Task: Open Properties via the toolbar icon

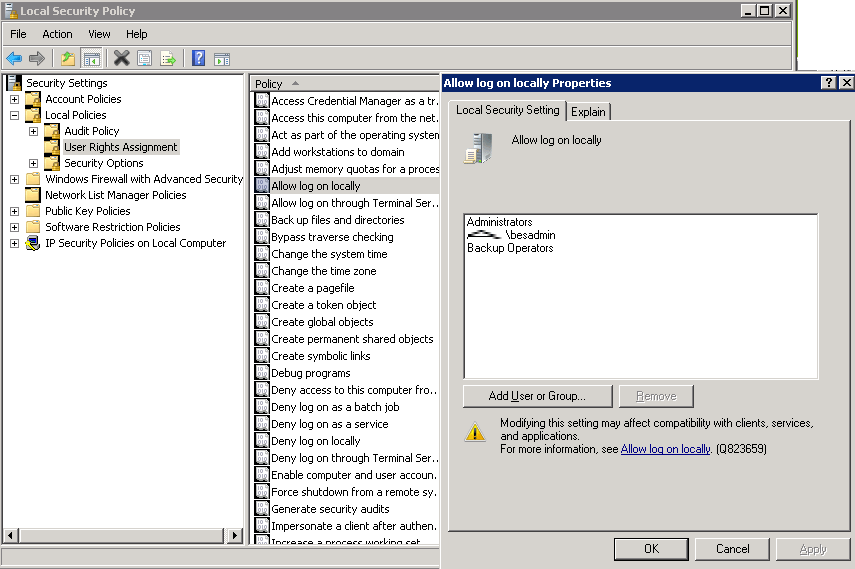Action: (145, 59)
